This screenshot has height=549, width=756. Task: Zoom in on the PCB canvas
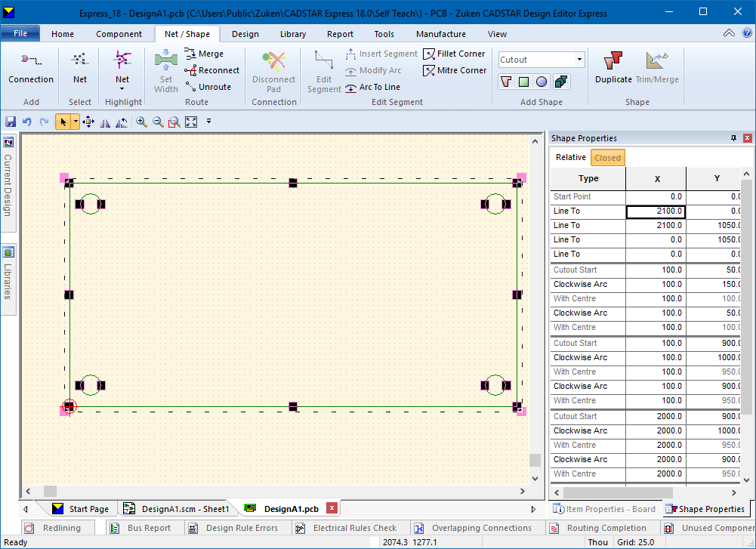click(141, 122)
